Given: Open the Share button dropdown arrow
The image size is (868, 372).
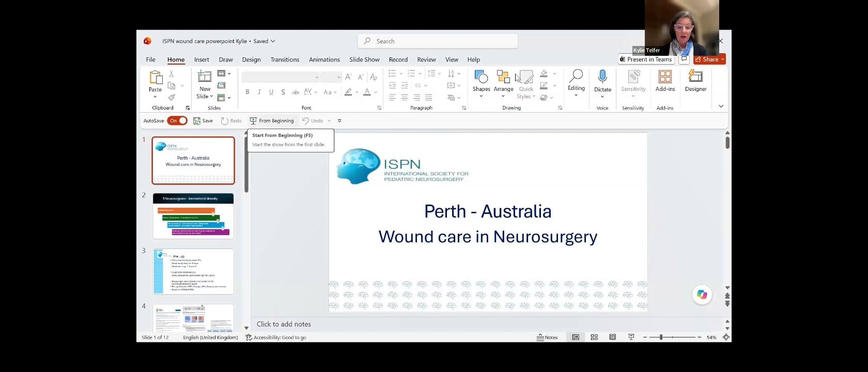Looking at the screenshot, I should 722,59.
